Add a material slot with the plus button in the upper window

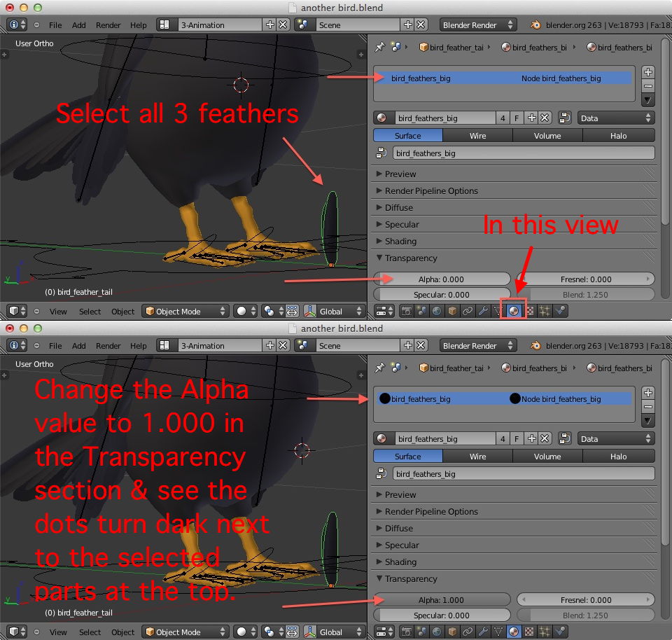click(648, 72)
